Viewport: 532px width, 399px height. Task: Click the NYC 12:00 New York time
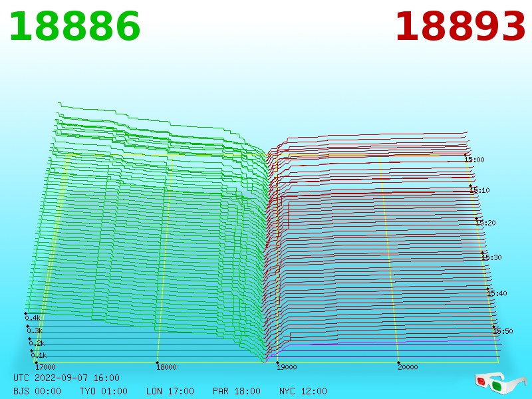(x=303, y=391)
